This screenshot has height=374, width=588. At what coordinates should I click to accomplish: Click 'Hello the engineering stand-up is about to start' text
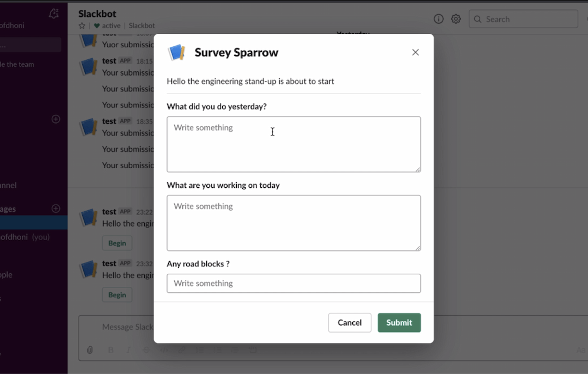(x=250, y=82)
